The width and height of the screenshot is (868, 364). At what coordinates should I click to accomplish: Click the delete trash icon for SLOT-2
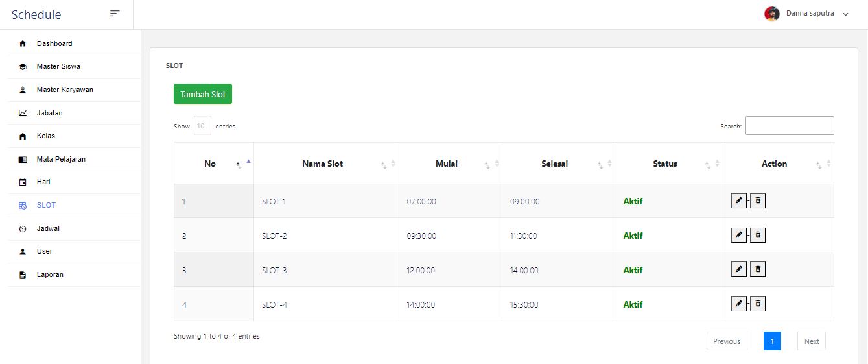(x=758, y=235)
